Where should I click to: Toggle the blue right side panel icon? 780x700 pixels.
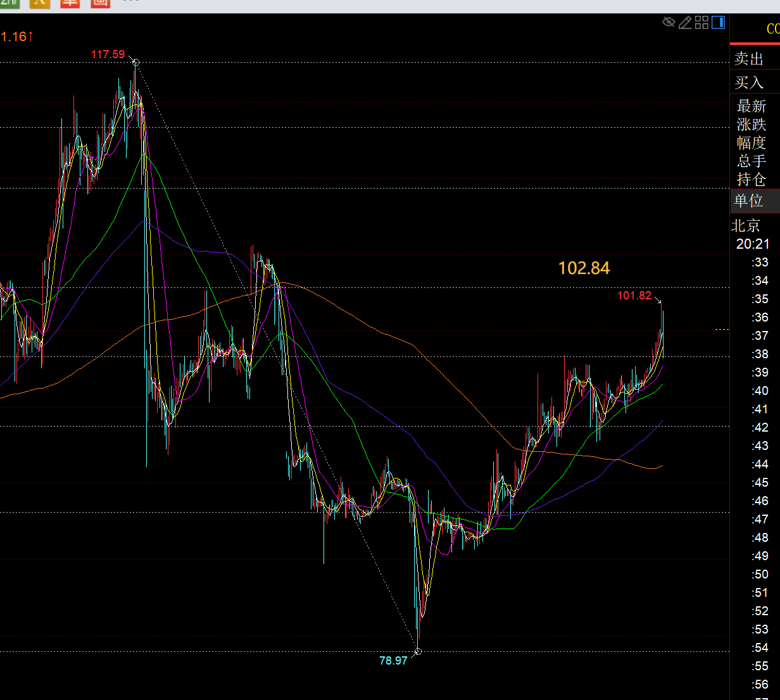pos(718,23)
